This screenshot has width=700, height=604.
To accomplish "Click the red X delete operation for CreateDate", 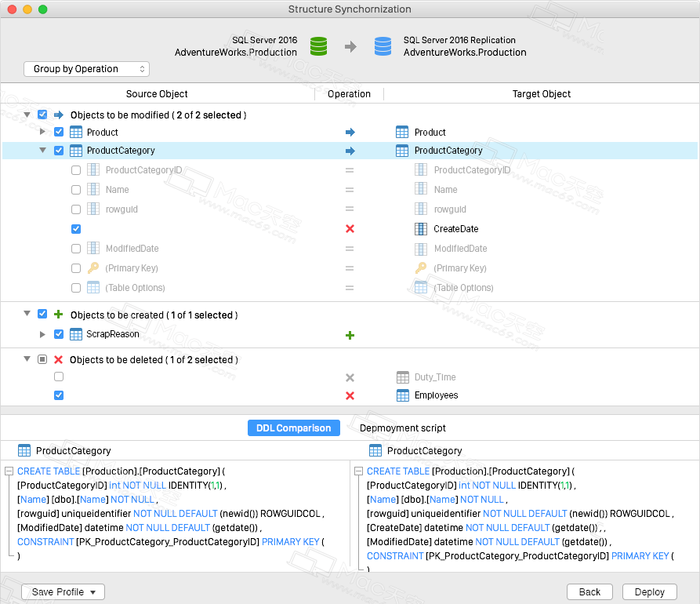I will tap(350, 229).
